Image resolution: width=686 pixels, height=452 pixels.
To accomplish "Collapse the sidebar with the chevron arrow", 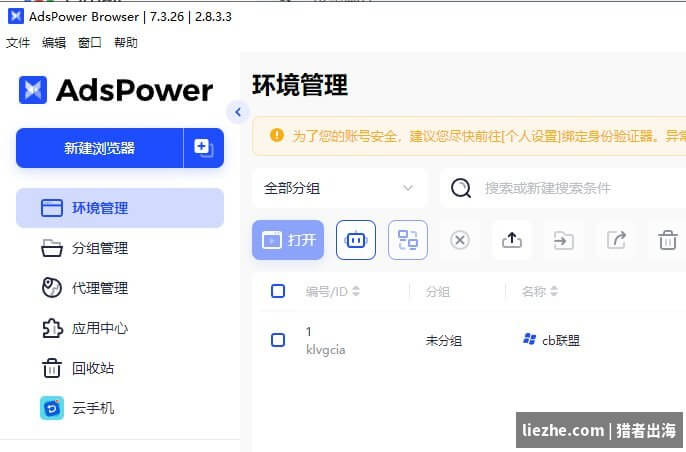I will (238, 112).
